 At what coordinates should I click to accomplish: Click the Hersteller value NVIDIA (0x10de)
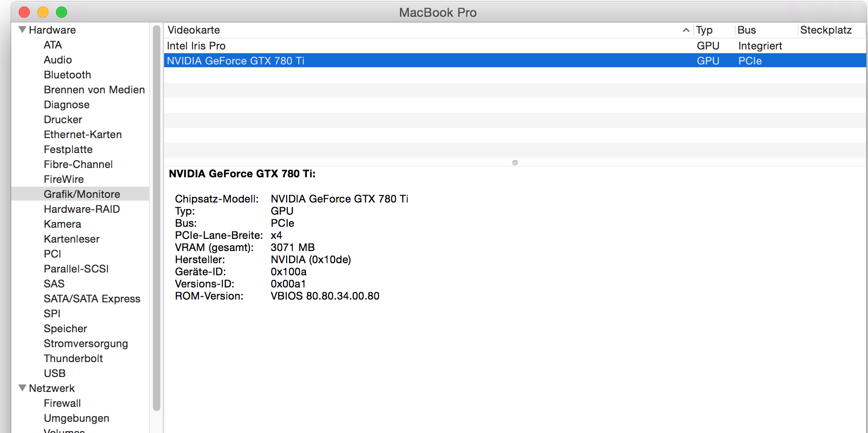pos(311,259)
